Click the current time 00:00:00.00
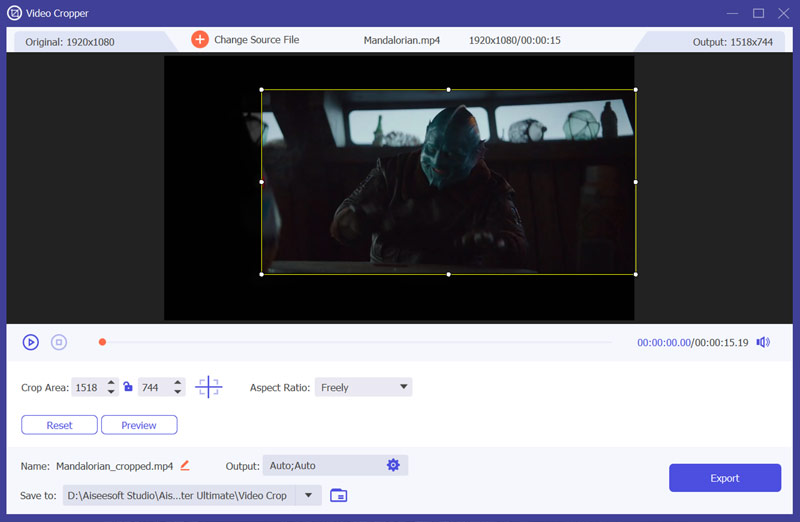 click(x=664, y=342)
